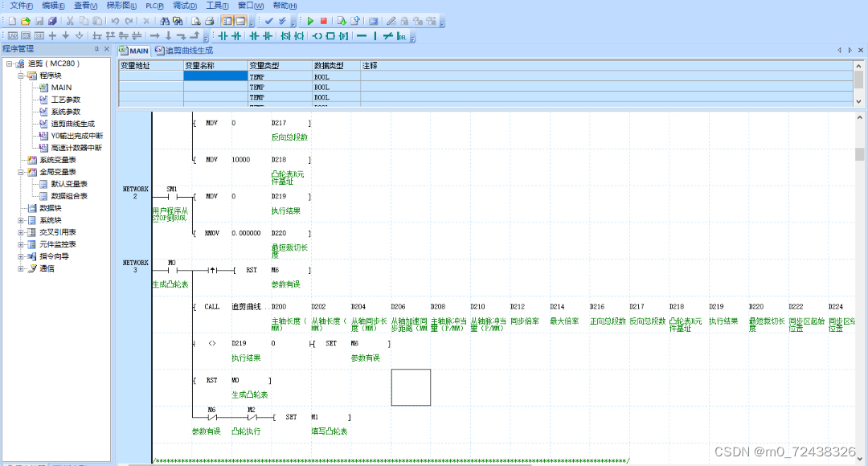Click the variable table scroll down arrow
This screenshot has width=868, height=466.
[x=858, y=101]
